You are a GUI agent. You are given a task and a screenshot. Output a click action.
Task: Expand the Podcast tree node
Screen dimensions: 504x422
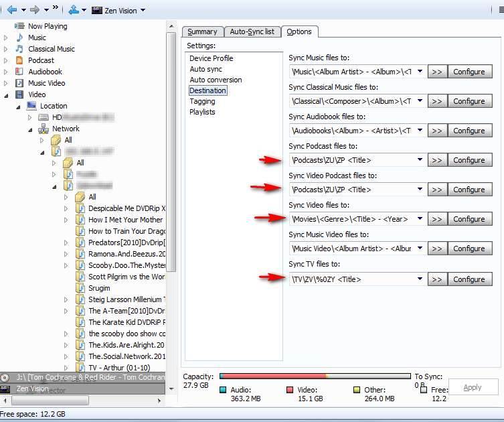6,60
